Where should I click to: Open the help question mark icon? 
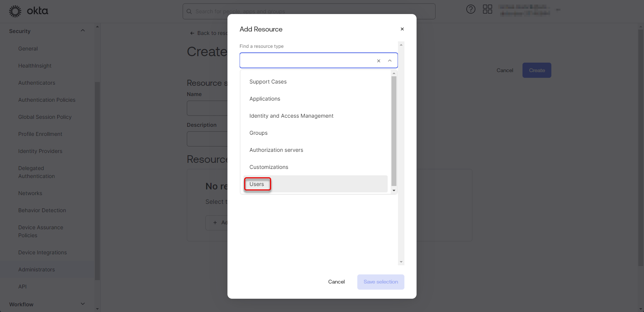(x=471, y=9)
